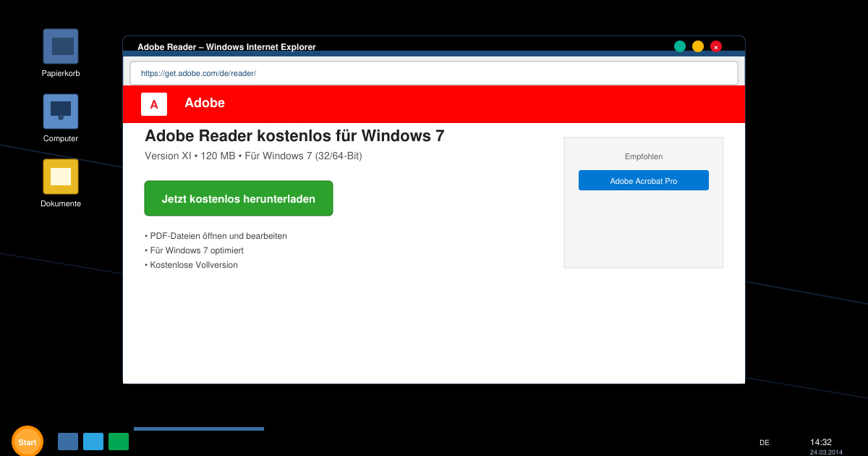Viewport: 868px width, 456px height.
Task: Click the Adobe brand name in header
Action: pyautogui.click(x=205, y=103)
